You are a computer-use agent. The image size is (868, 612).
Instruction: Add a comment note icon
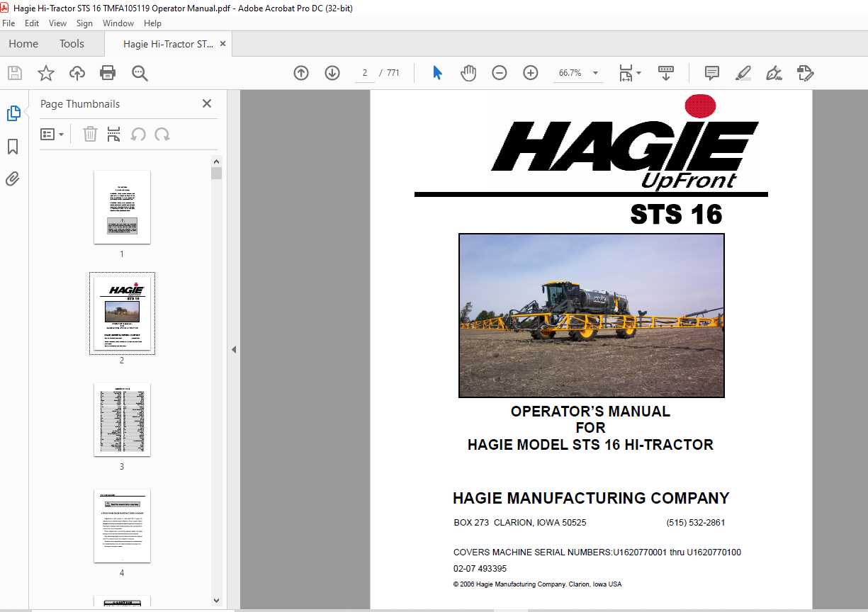click(712, 73)
